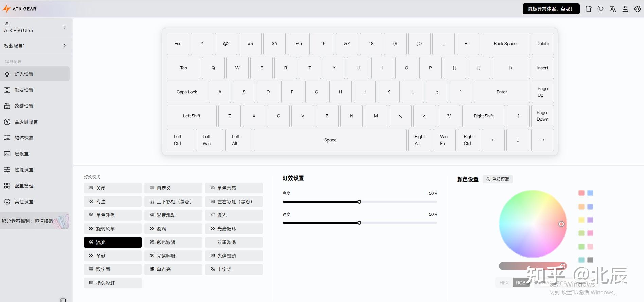644x302 pixels.
Task: Open 触发设置 via its trigger icon
Action: point(7,90)
